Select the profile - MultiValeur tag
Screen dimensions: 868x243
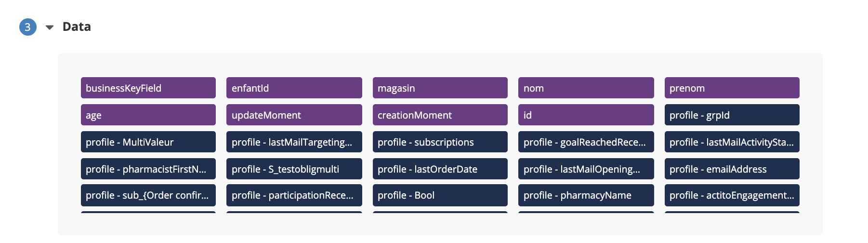(x=148, y=142)
